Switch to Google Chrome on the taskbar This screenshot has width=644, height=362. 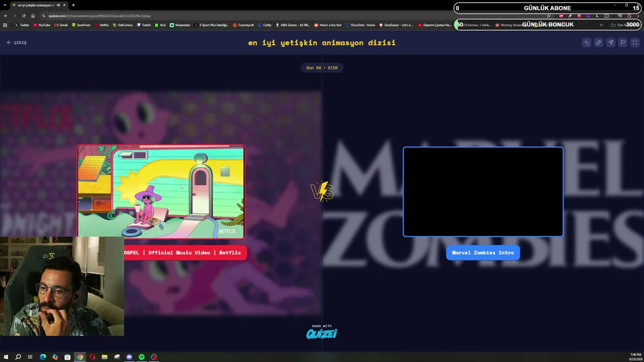click(x=80, y=357)
